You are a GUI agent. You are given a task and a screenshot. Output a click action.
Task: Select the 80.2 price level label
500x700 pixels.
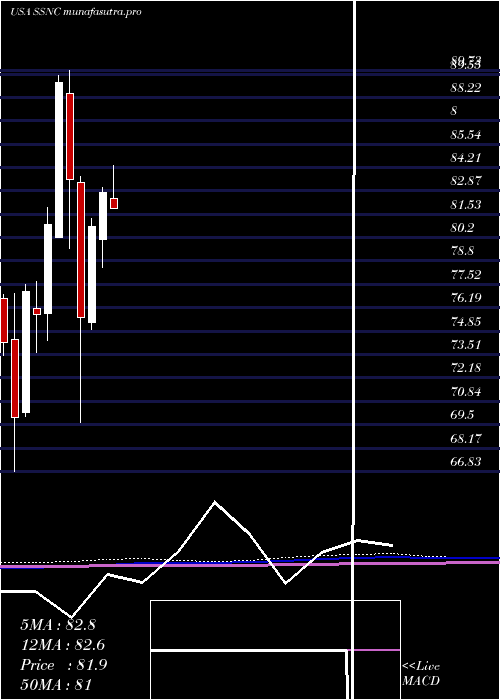point(462,228)
